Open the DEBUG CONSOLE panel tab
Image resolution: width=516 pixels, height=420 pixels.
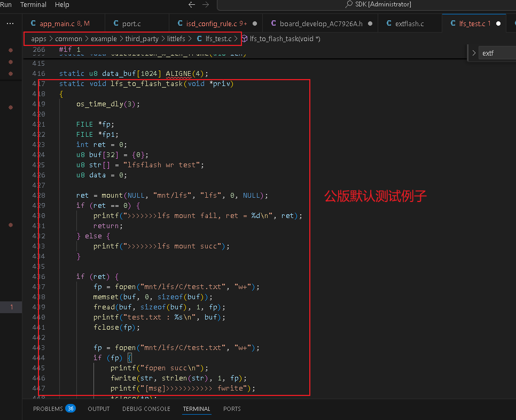(x=146, y=408)
